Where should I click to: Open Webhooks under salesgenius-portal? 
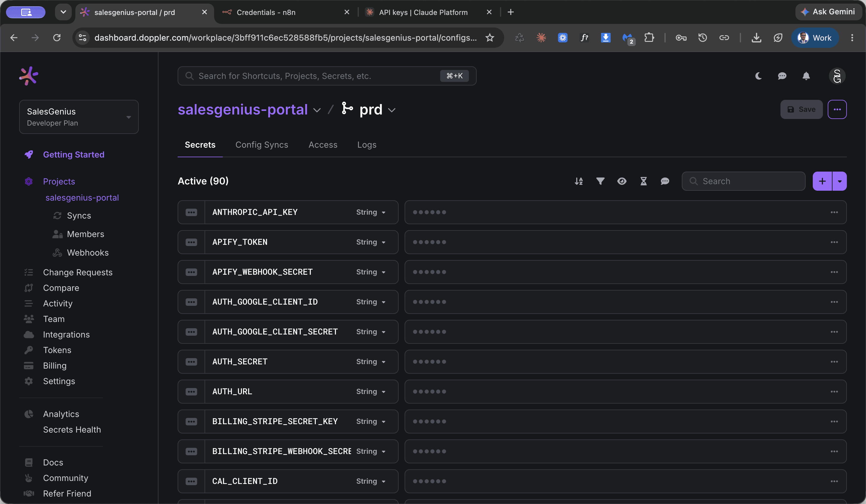[x=88, y=253]
